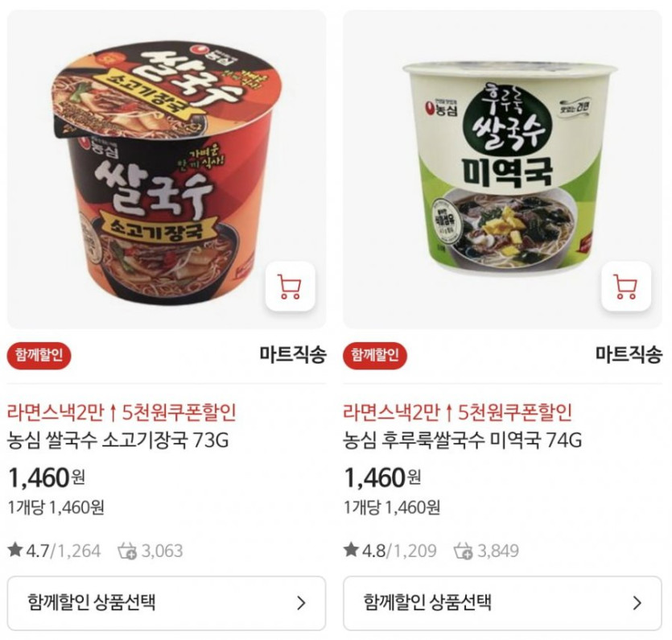Viewport: 672px width, 640px height.
Task: Click cart count icon showing 3,849
Action: (464, 551)
